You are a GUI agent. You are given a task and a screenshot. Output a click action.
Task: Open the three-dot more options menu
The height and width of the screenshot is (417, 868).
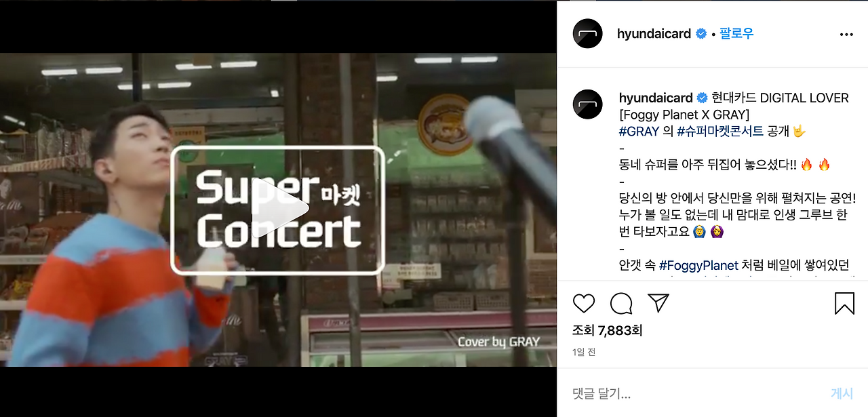pos(846,35)
